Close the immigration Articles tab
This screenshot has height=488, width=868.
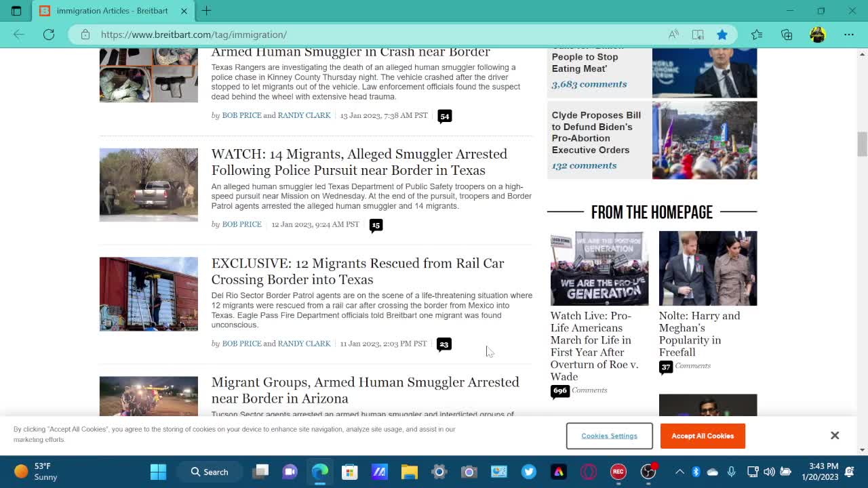pos(184,11)
